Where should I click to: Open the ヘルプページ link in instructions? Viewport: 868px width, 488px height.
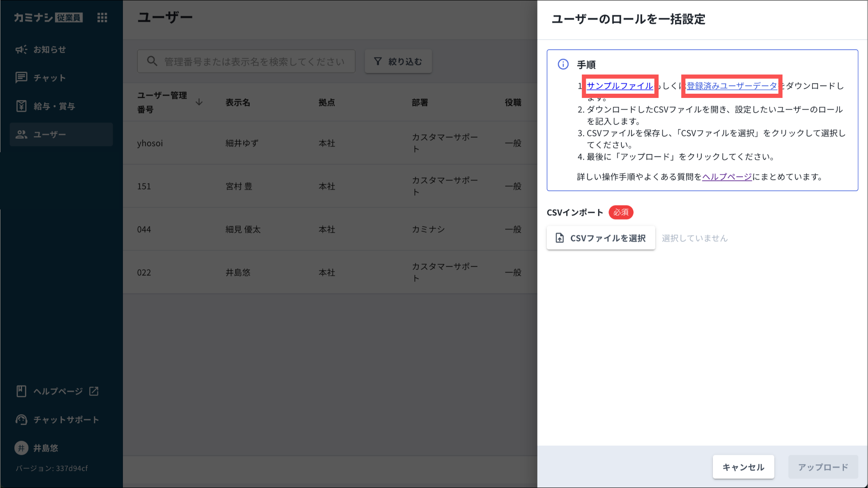[x=727, y=177]
